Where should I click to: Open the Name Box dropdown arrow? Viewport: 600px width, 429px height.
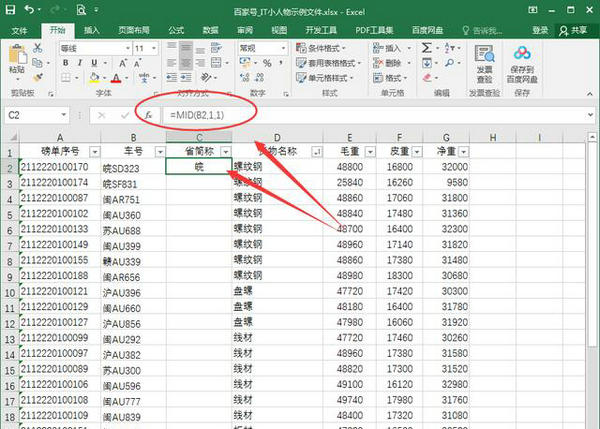tap(63, 115)
